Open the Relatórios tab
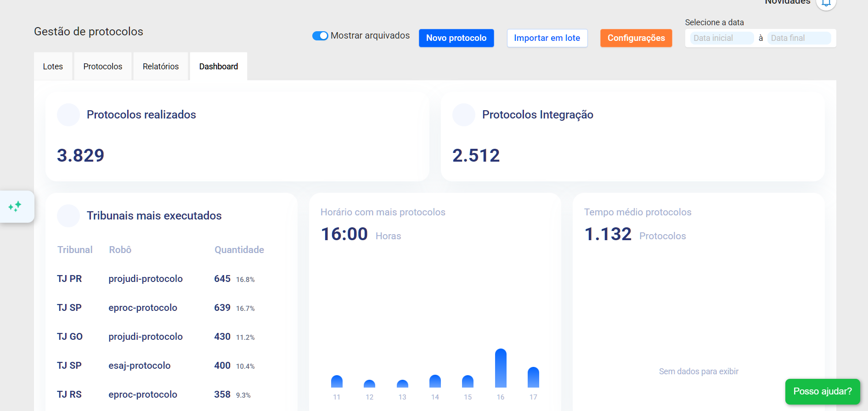The height and width of the screenshot is (411, 868). pyautogui.click(x=161, y=67)
